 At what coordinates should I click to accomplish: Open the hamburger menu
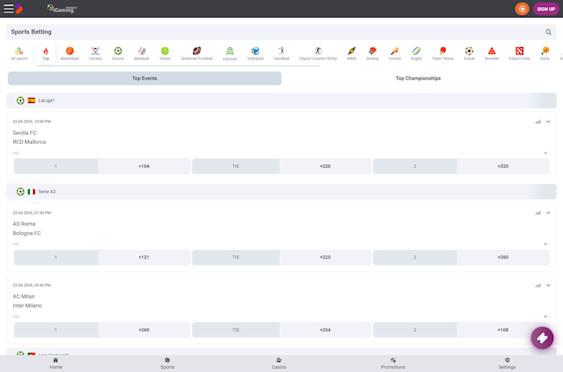pyautogui.click(x=8, y=9)
